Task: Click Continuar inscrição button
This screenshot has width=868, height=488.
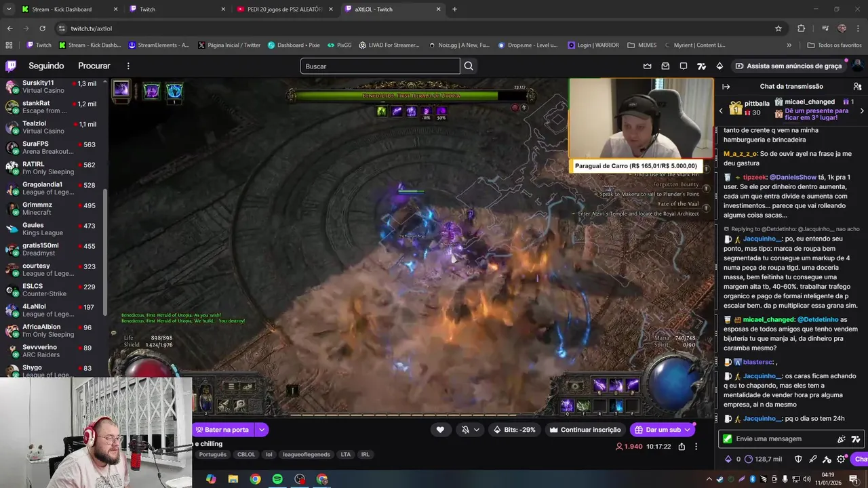Action: (585, 430)
